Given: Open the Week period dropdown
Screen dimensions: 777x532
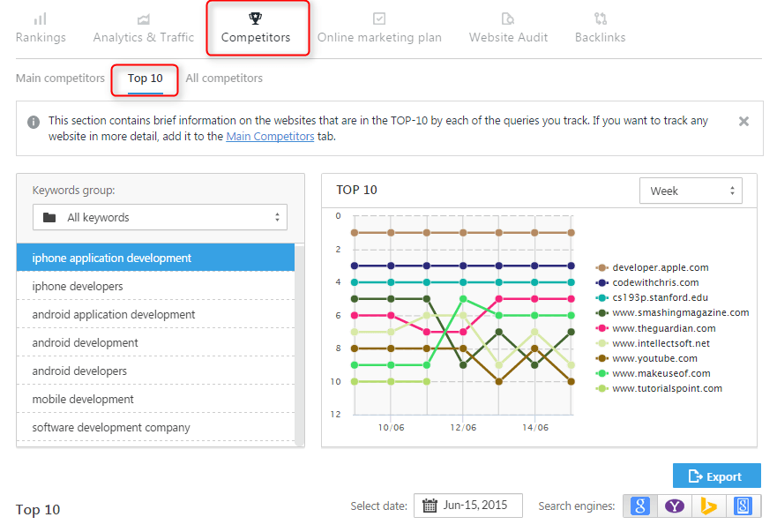Looking at the screenshot, I should pos(691,191).
